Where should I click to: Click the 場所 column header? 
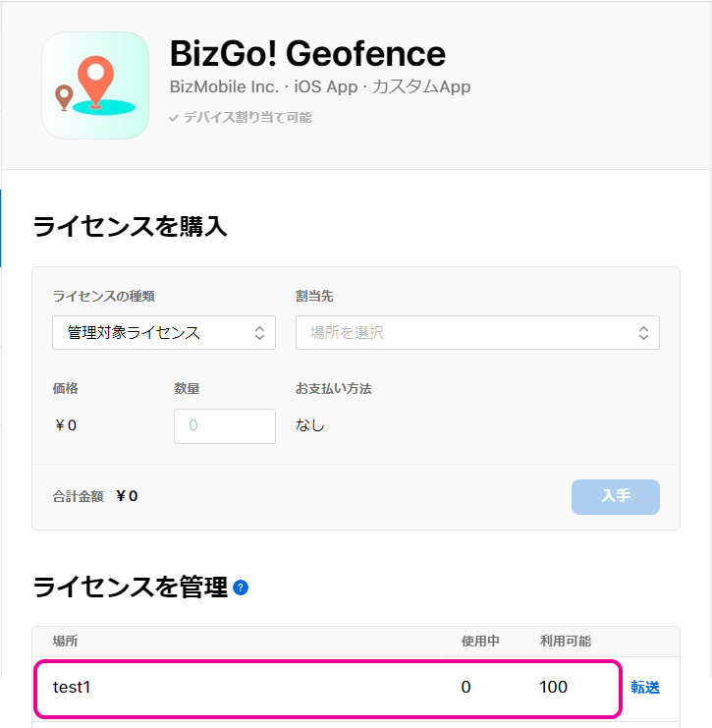[x=66, y=642]
